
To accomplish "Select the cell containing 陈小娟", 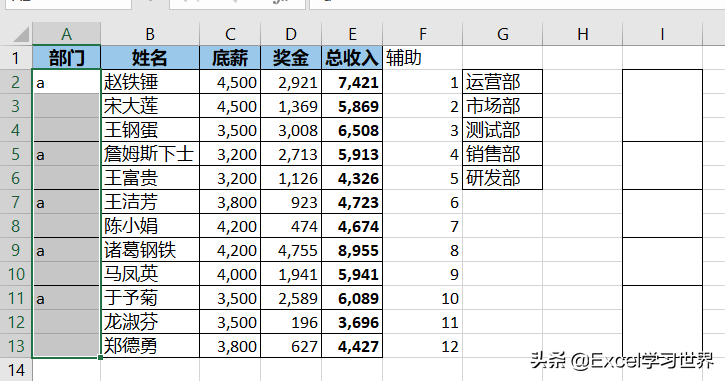I will point(150,226).
